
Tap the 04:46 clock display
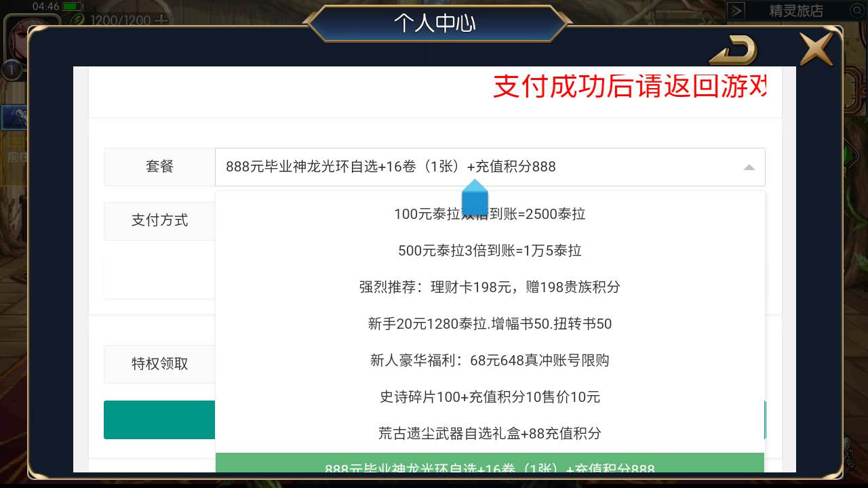tap(45, 6)
